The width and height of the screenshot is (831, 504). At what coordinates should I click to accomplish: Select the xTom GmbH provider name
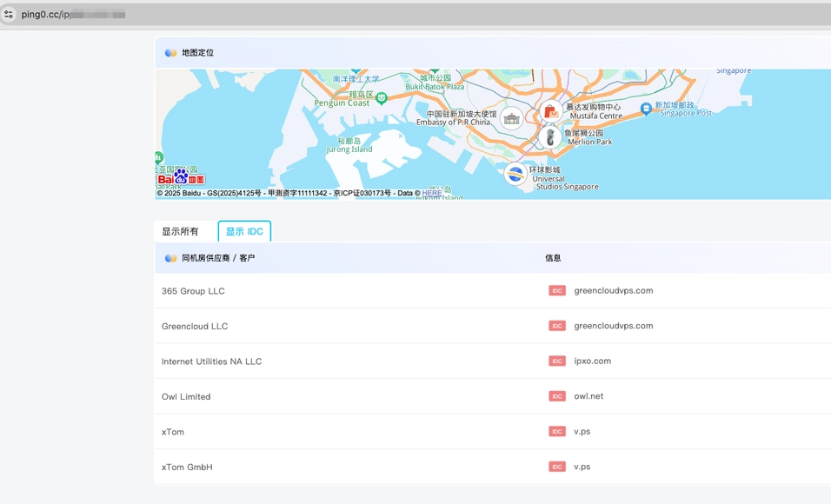(187, 468)
